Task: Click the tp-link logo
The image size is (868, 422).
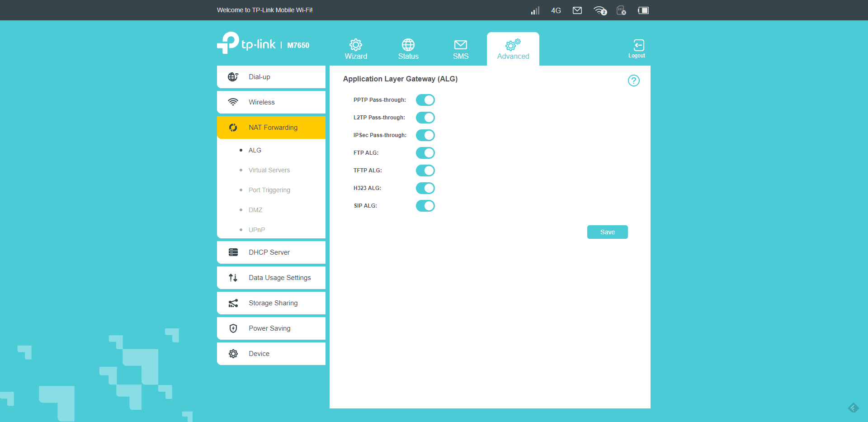Action: 246,43
